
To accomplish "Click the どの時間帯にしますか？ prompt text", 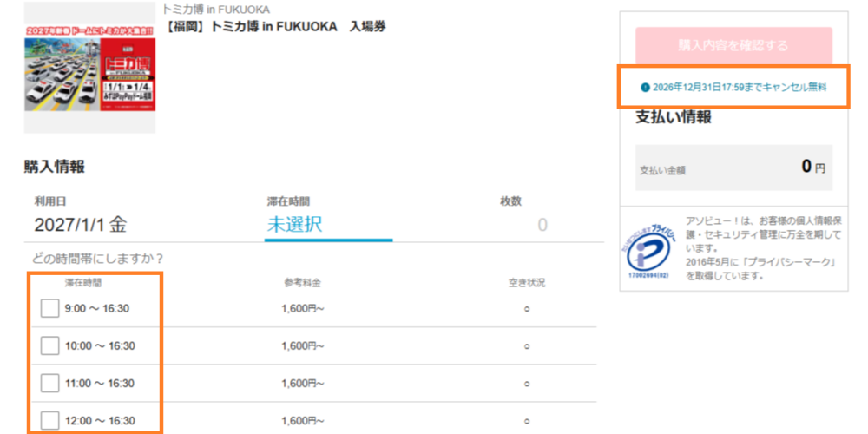I will coord(98,259).
